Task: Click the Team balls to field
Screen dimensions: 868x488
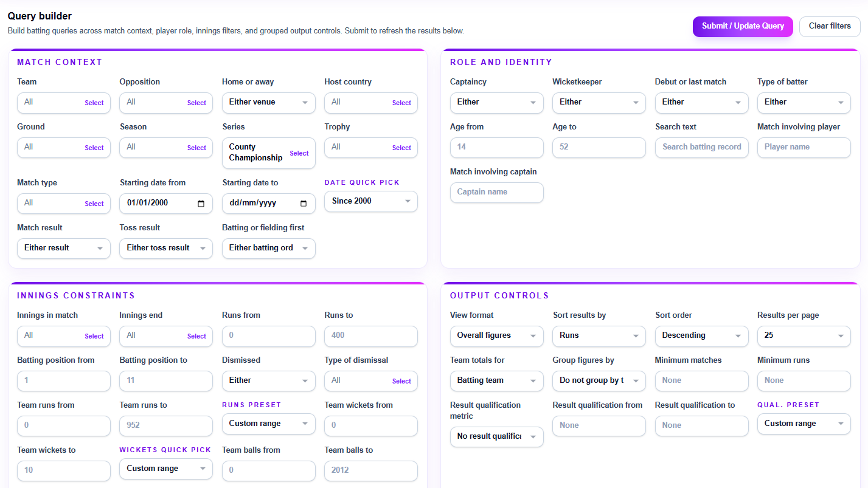Action: coord(371,471)
